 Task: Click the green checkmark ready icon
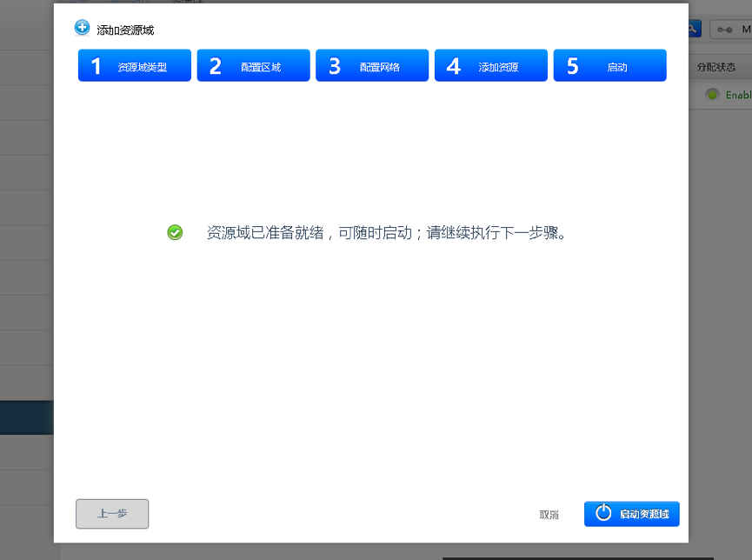pos(175,232)
